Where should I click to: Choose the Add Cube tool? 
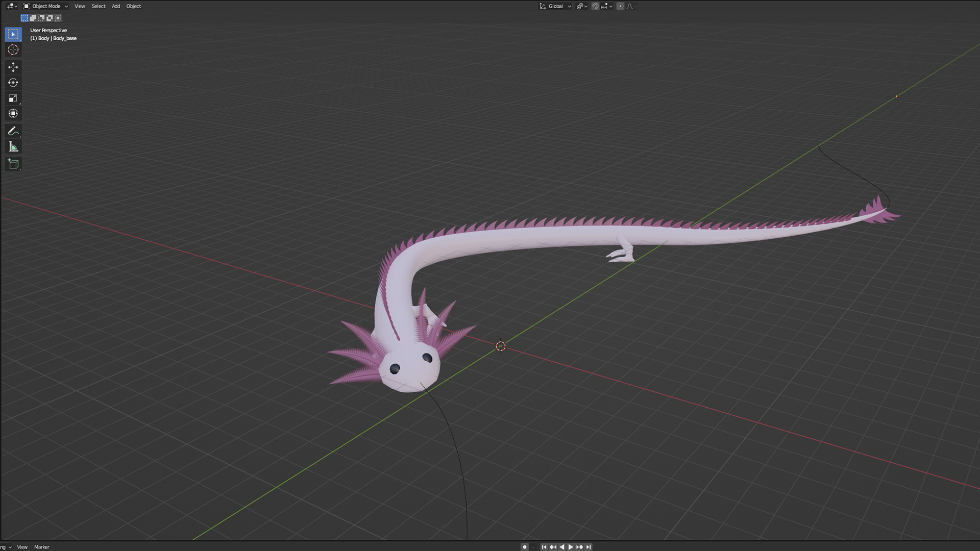(x=13, y=164)
